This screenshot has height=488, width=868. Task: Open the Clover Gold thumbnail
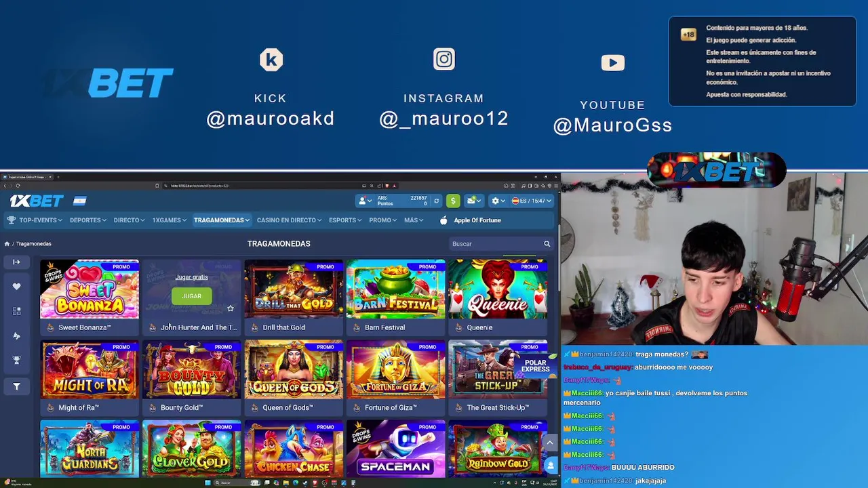pos(191,449)
